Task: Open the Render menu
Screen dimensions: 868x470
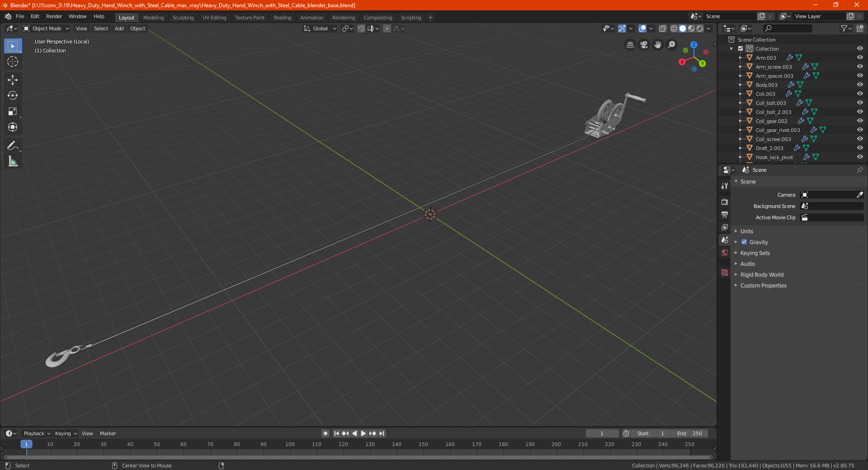Action: [x=54, y=16]
